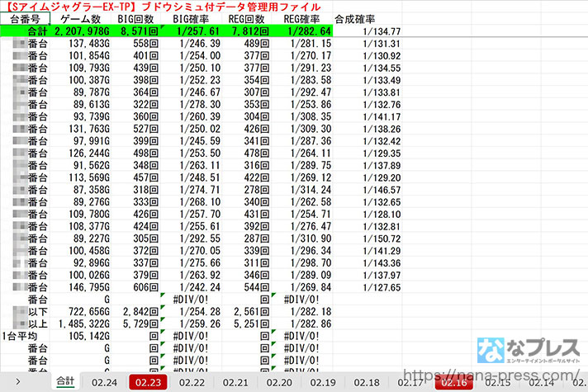This screenshot has height=392, width=588.
Task: Open the 02.19 sheet tab
Action: pos(323,382)
